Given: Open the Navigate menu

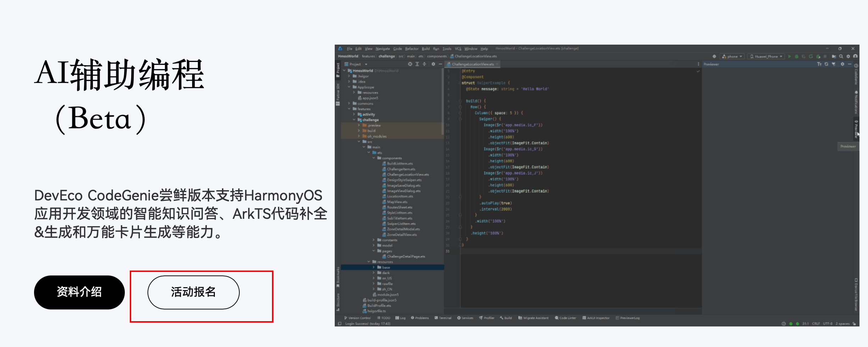Looking at the screenshot, I should click(x=383, y=49).
